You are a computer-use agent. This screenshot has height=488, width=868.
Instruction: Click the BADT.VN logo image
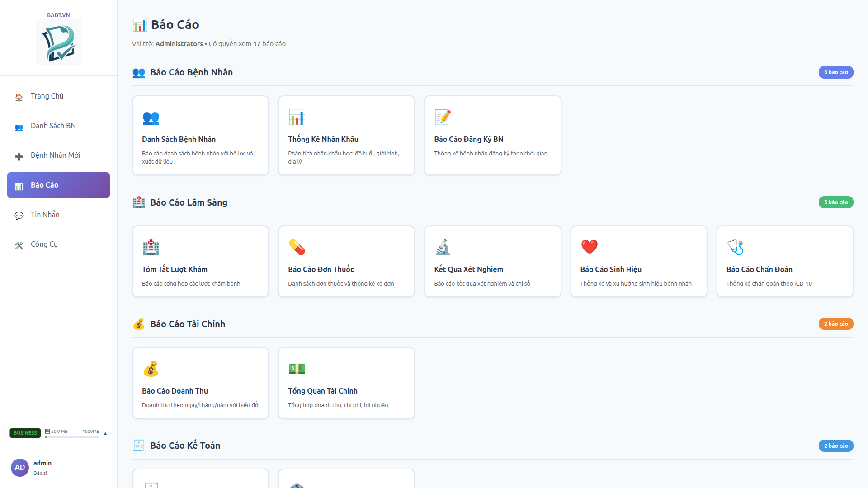pyautogui.click(x=59, y=42)
